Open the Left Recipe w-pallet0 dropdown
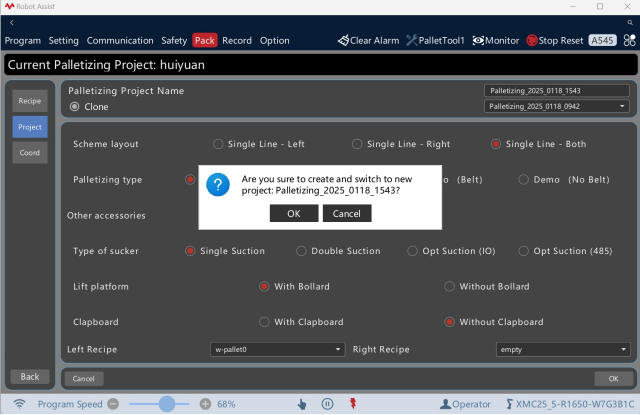This screenshot has height=415, width=640. point(278,349)
